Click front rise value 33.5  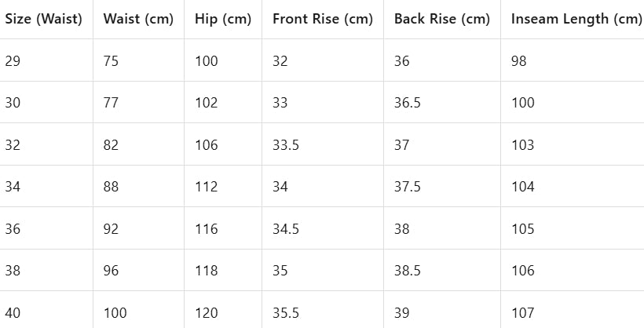(286, 145)
